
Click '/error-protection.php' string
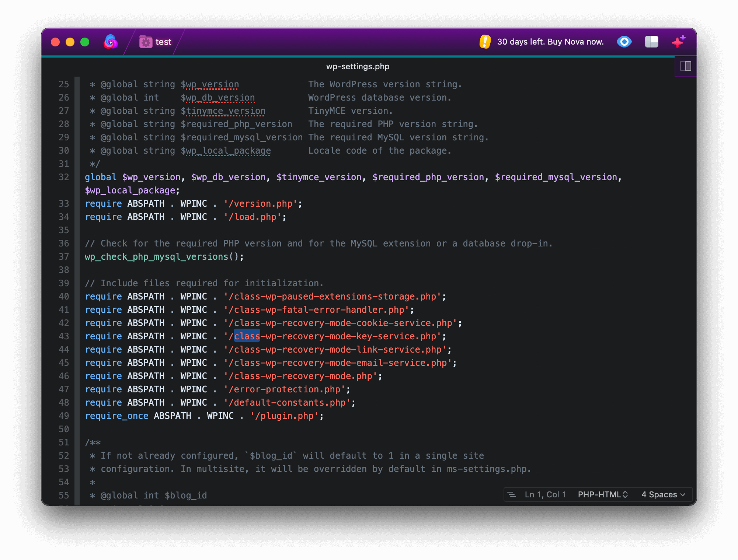click(x=284, y=389)
